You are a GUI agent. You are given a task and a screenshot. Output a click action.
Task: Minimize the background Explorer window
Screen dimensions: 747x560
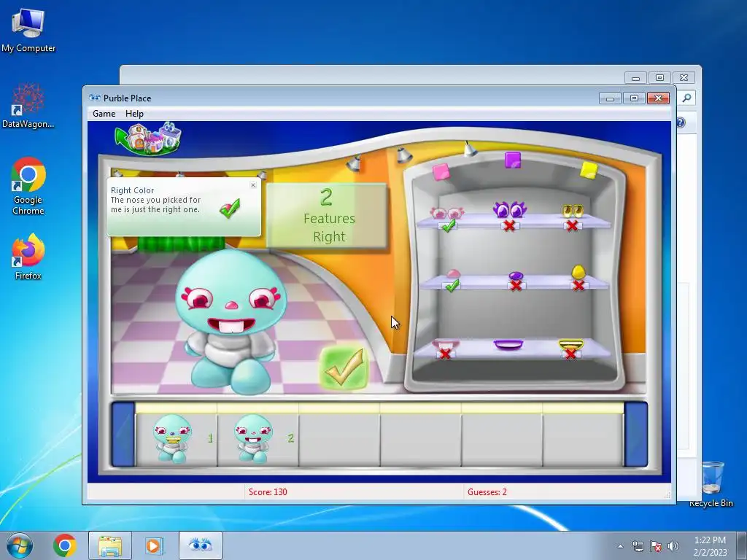pyautogui.click(x=635, y=77)
